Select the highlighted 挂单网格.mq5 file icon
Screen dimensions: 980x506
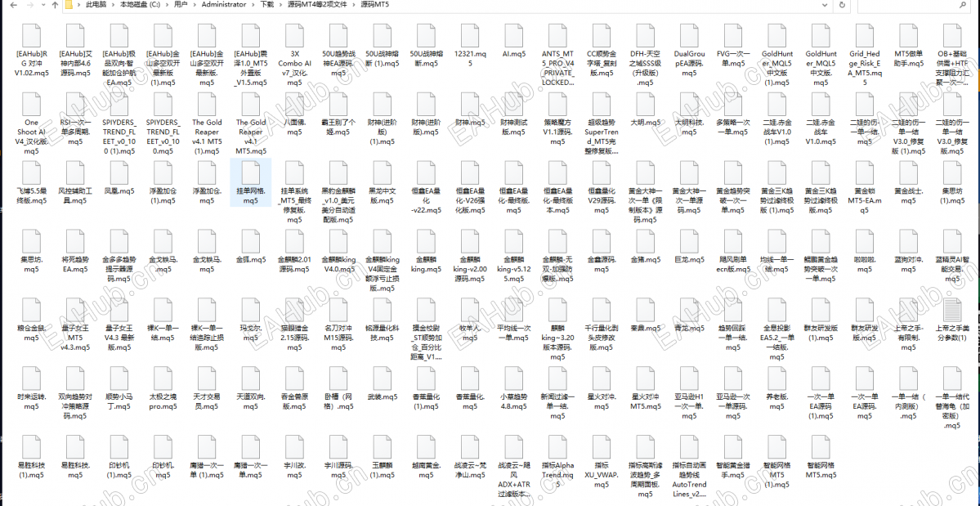tap(251, 172)
